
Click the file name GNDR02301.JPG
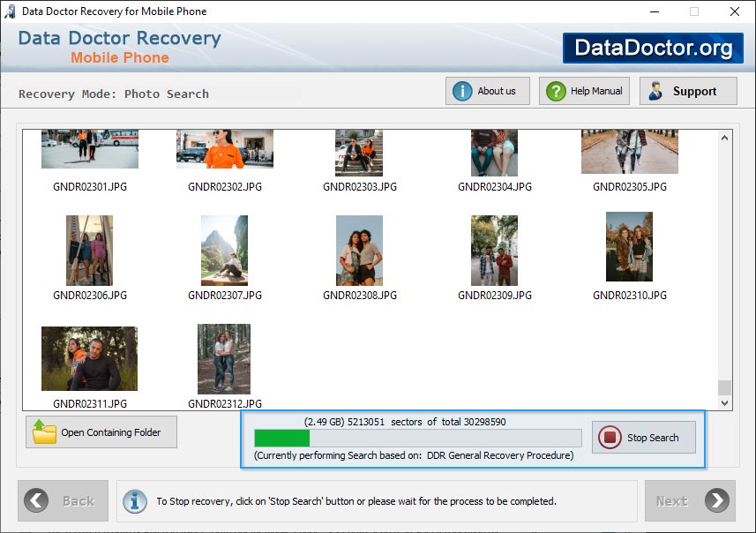[x=90, y=187]
